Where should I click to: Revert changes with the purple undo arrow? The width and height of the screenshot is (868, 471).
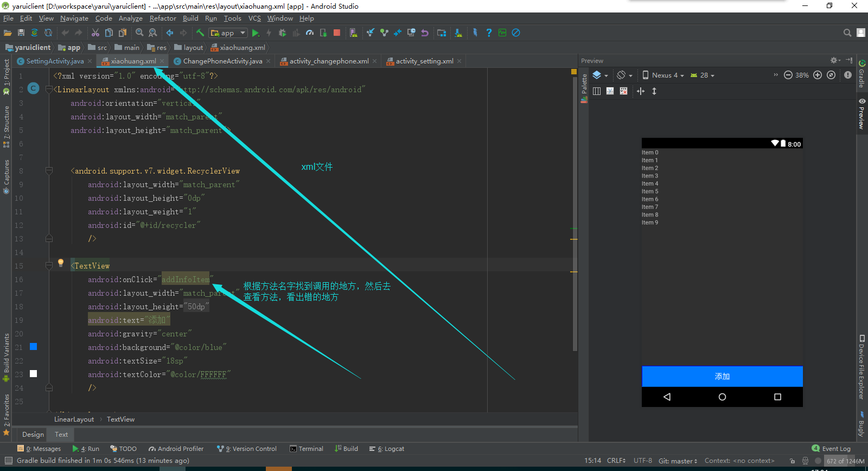425,33
